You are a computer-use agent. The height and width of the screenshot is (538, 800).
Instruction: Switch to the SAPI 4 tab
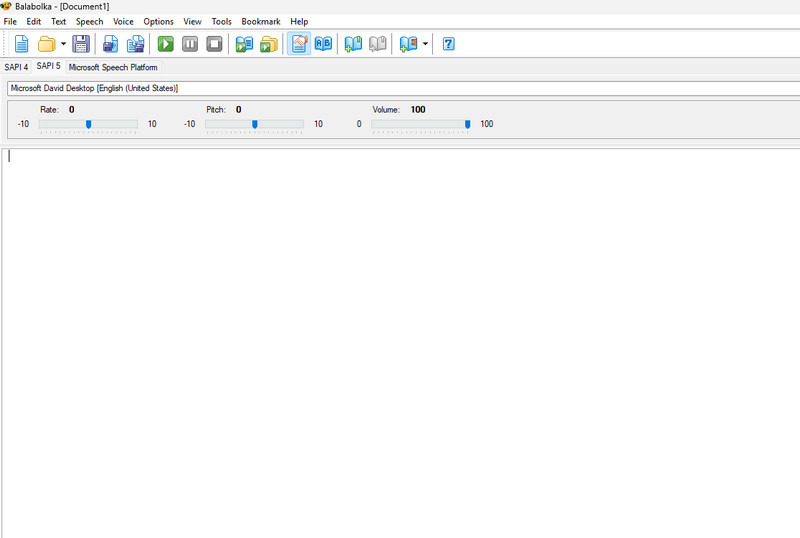coord(16,67)
